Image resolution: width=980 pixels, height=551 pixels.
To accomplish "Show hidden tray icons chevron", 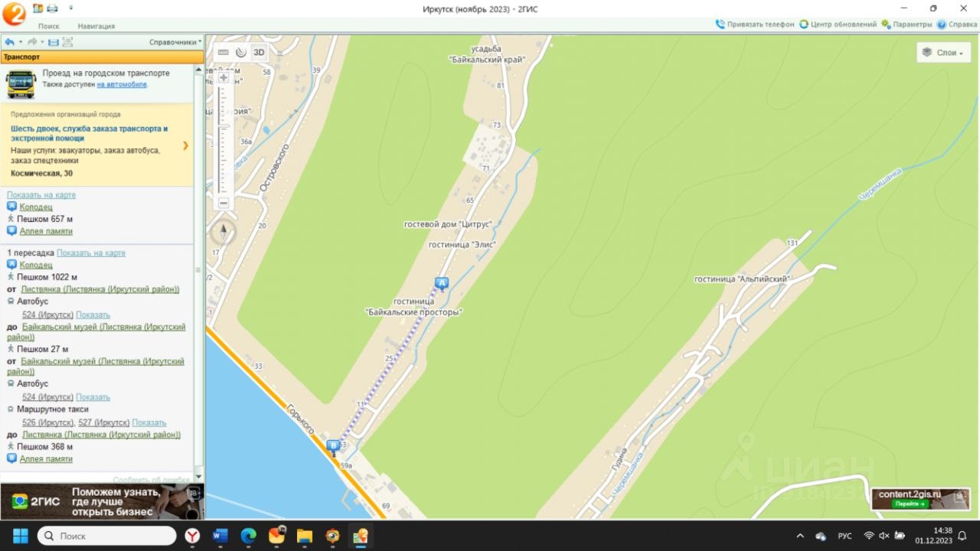I will point(800,536).
